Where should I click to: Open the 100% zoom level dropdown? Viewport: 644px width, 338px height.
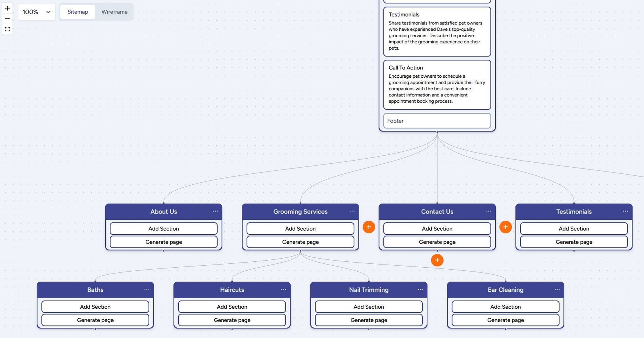37,12
